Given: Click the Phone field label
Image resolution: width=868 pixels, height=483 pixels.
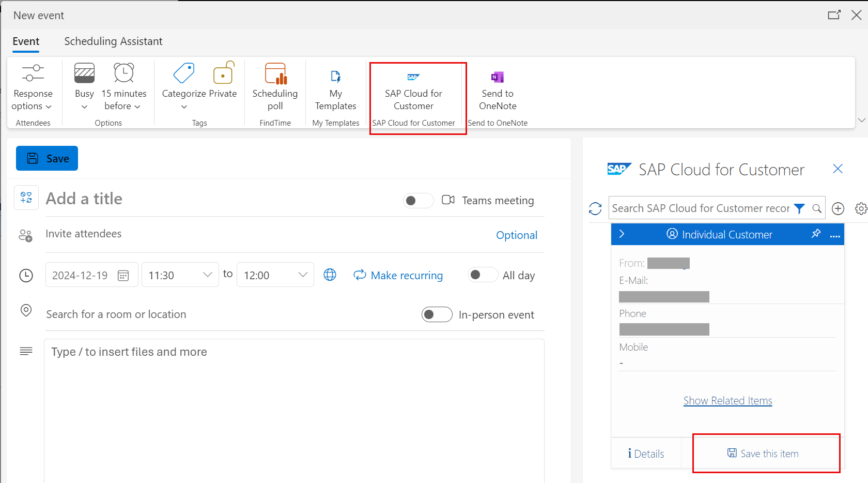Looking at the screenshot, I should pos(632,313).
